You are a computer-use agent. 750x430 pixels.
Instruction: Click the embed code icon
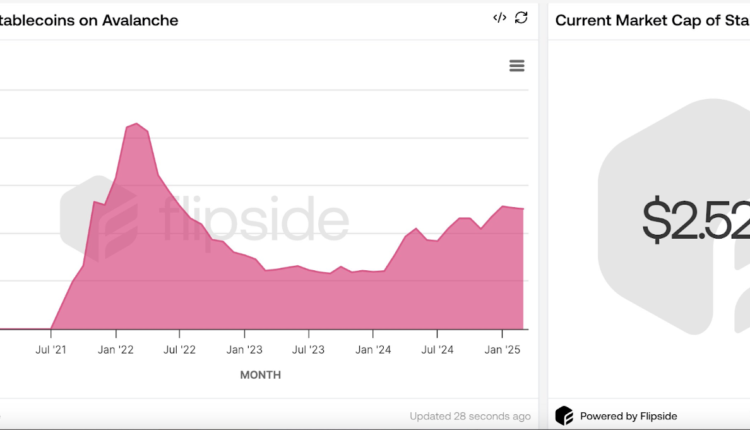(x=500, y=18)
